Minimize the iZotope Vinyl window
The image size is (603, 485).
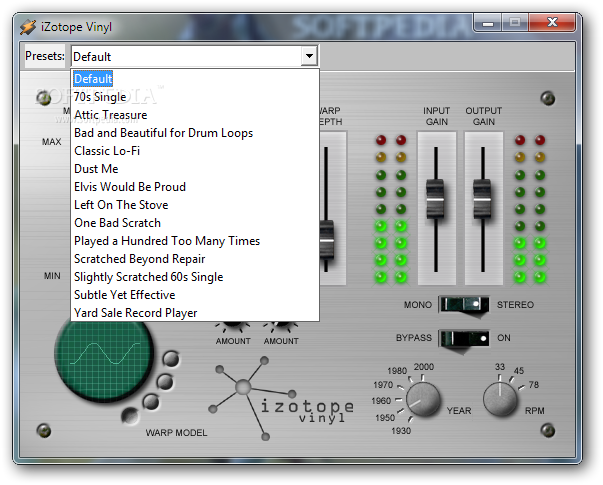pyautogui.click(x=488, y=23)
